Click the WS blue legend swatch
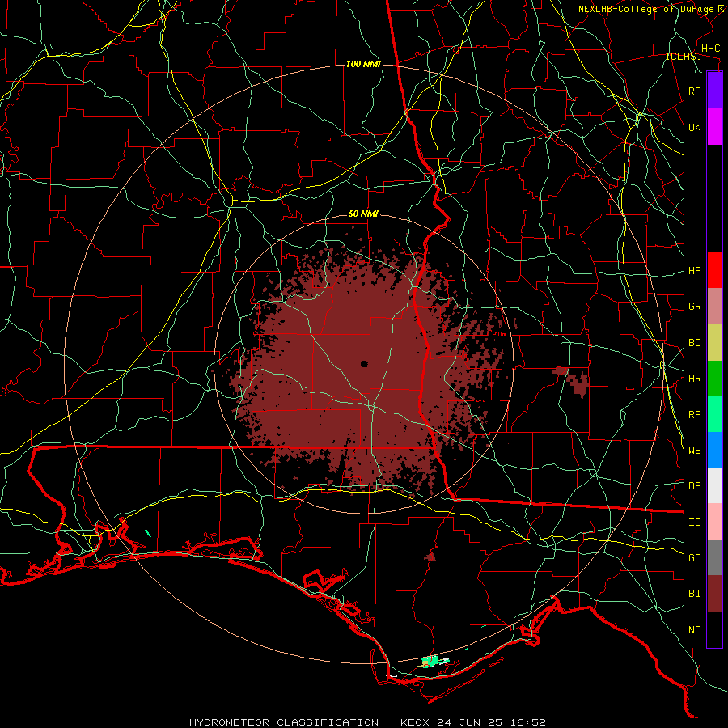Viewport: 728px width, 728px height. coord(714,450)
